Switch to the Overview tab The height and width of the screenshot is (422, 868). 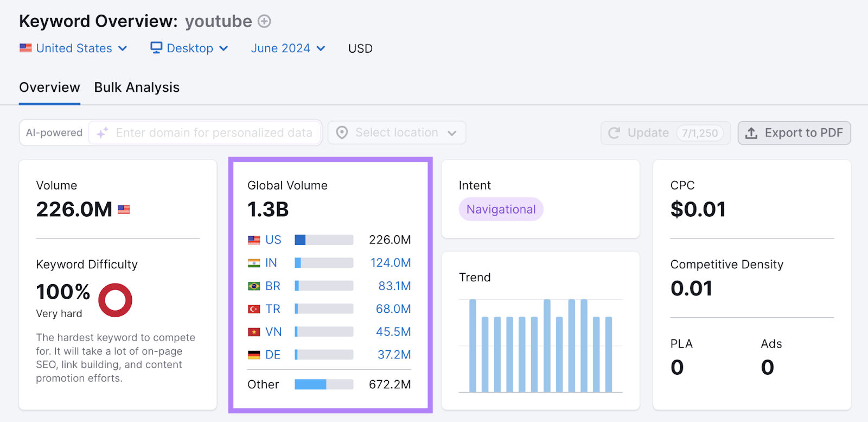(x=49, y=87)
